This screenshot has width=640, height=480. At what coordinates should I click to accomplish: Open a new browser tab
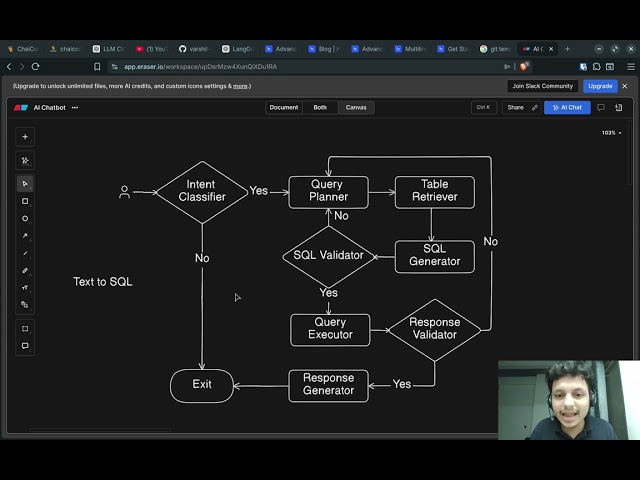pos(567,49)
